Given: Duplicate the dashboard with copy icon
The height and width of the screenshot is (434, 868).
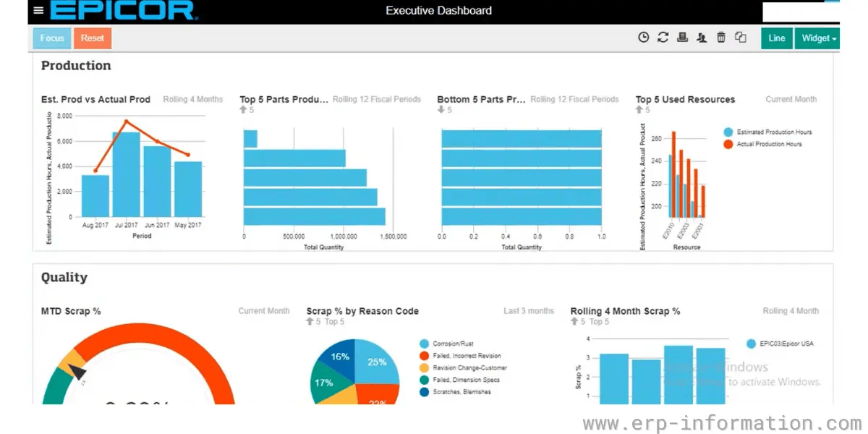Looking at the screenshot, I should [740, 37].
